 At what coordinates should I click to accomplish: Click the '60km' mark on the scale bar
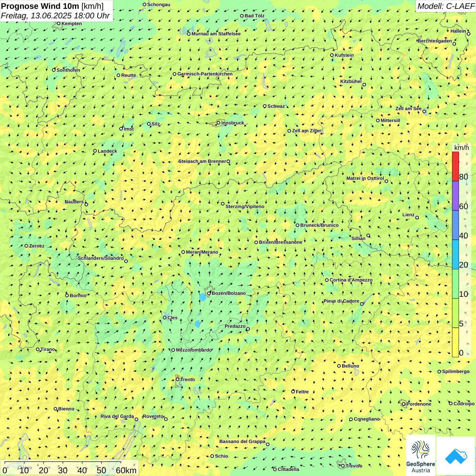[126, 470]
